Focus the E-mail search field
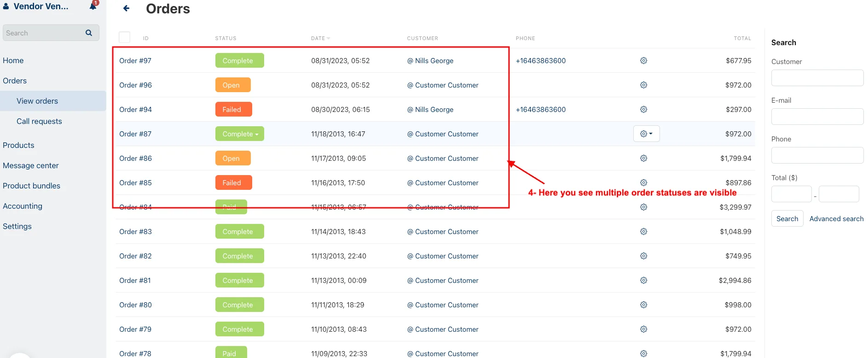 (x=817, y=117)
